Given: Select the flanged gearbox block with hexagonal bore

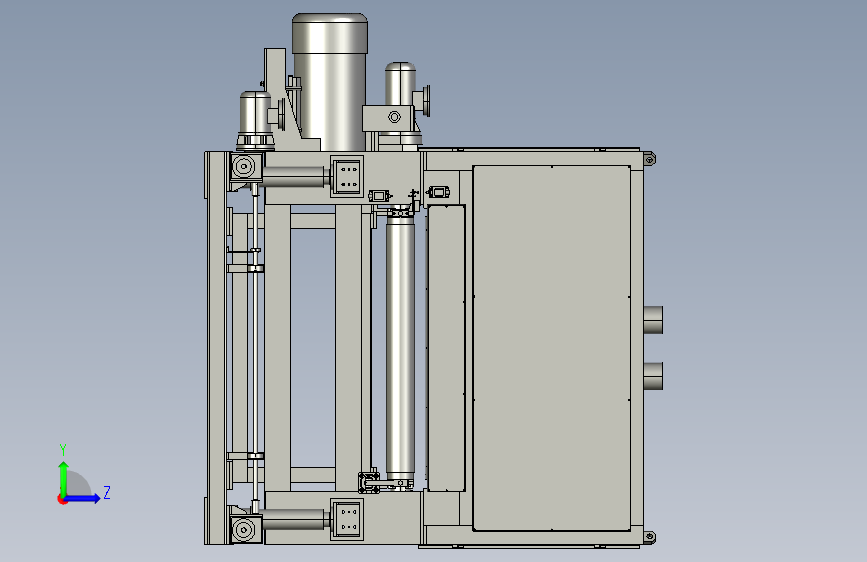Looking at the screenshot, I should [x=390, y=118].
